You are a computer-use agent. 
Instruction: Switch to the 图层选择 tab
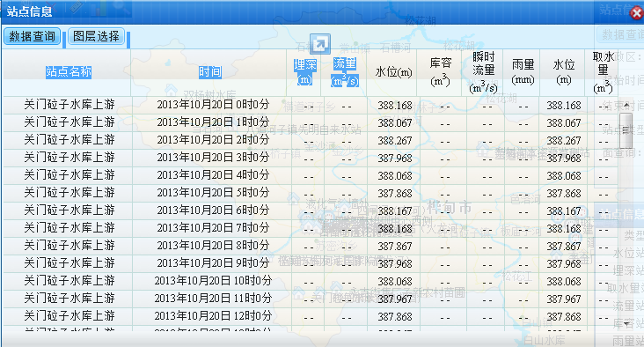click(96, 37)
